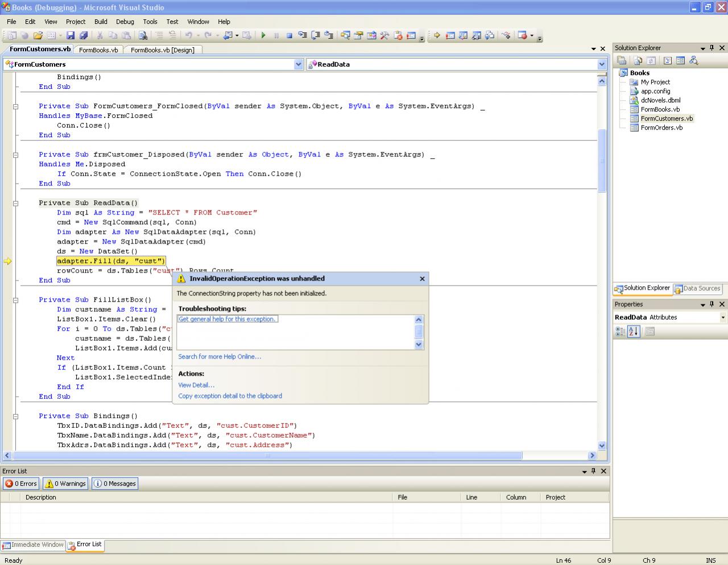728x565 pixels.
Task: Switch to the FormBooks.vb tab
Action: tap(98, 50)
